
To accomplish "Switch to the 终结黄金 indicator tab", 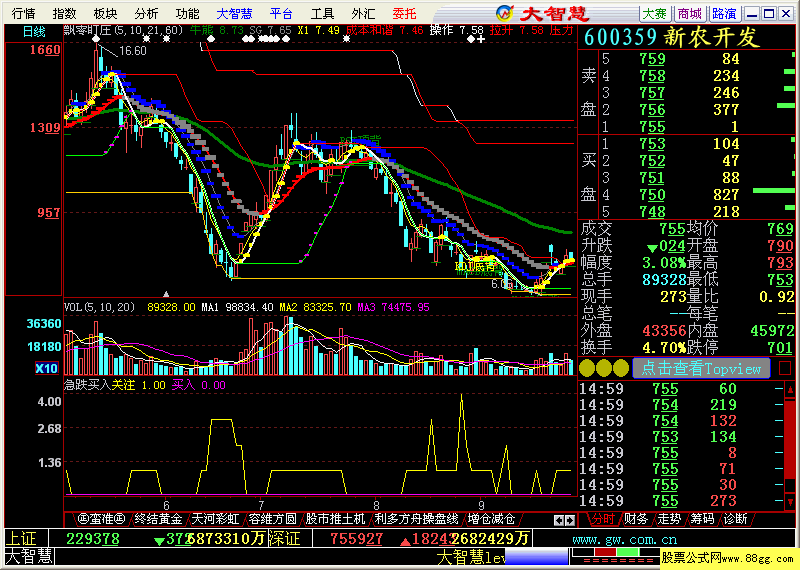I will [159, 519].
